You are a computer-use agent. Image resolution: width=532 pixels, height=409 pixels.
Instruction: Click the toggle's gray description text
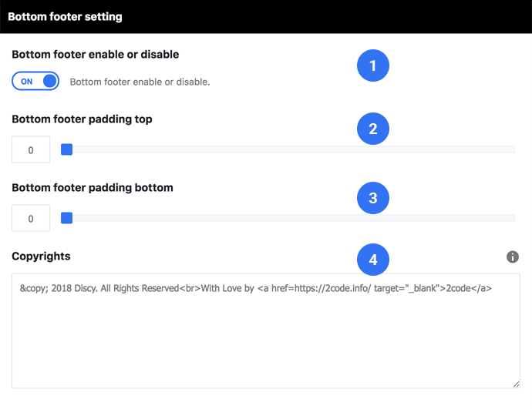pos(140,82)
